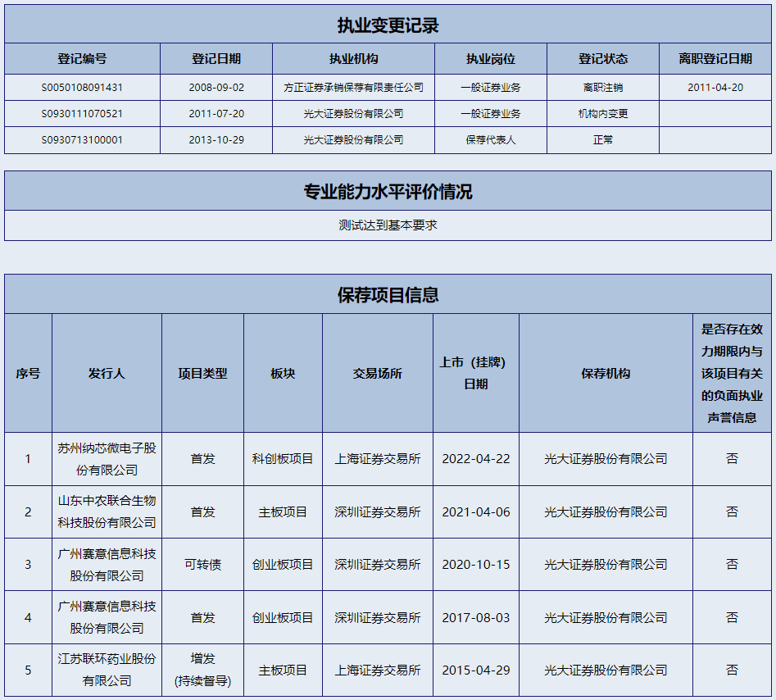
Task: Select registration date 2011-07-20
Action: pos(216,114)
